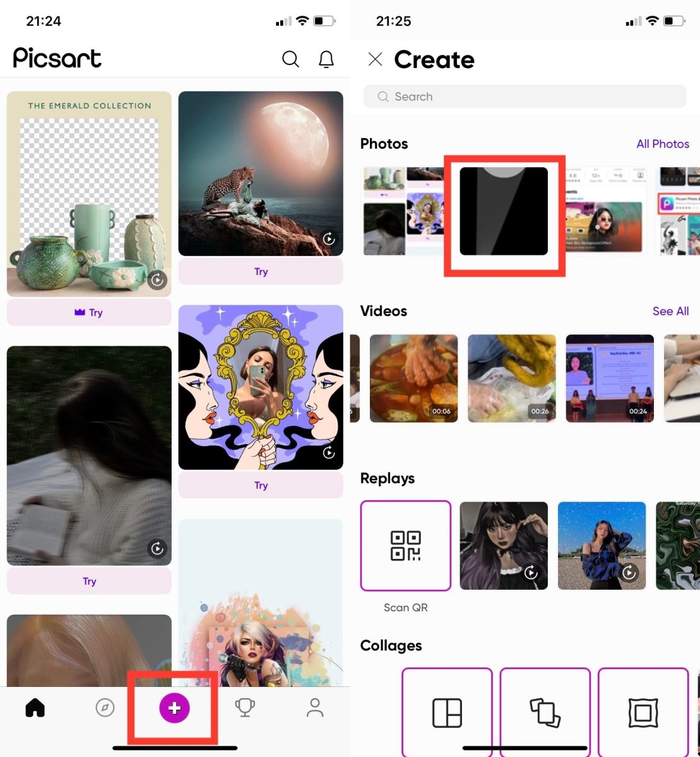This screenshot has height=757, width=700.
Task: Open notifications bell icon
Action: click(x=326, y=59)
